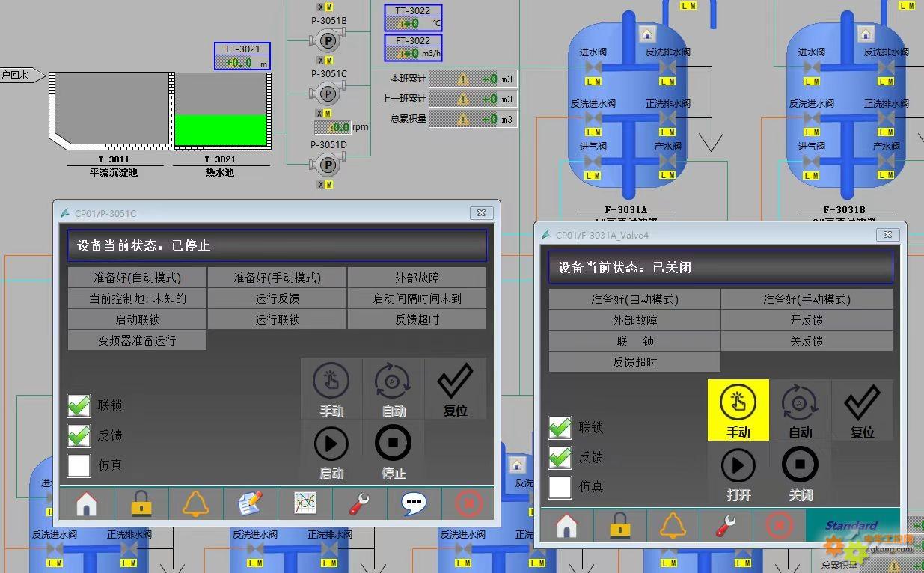Select 产水阀 valve on filter F-3031A

tap(668, 161)
